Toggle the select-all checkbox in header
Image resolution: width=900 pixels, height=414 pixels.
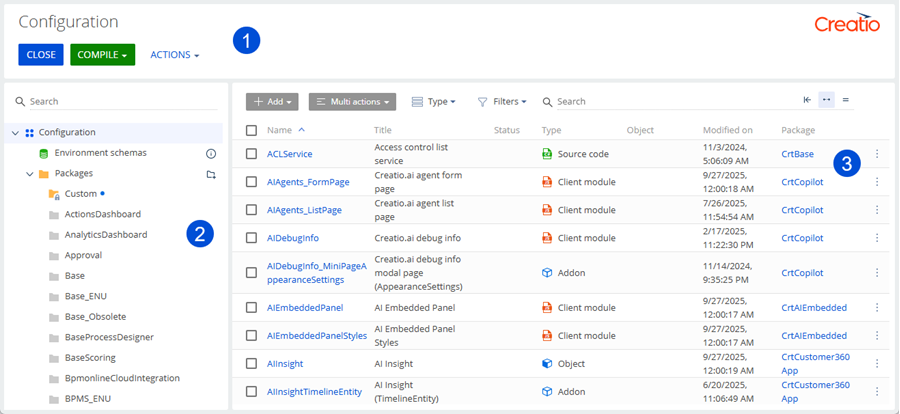pos(252,130)
